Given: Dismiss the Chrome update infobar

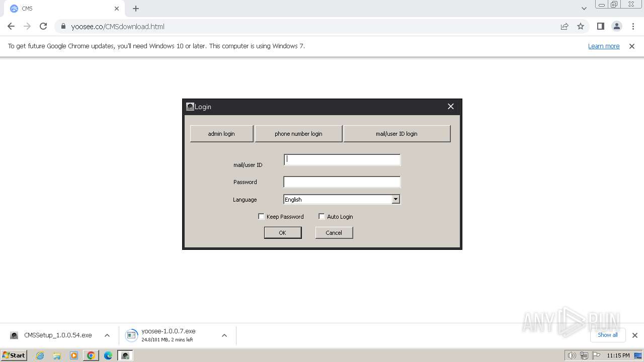Looking at the screenshot, I should (632, 46).
